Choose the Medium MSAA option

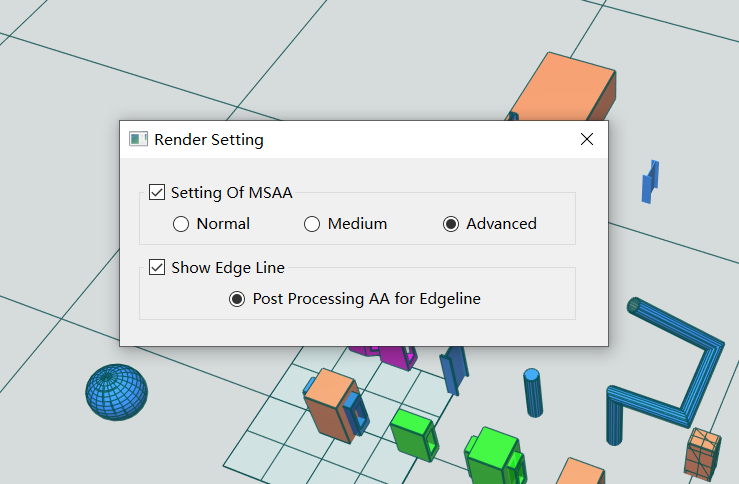312,224
